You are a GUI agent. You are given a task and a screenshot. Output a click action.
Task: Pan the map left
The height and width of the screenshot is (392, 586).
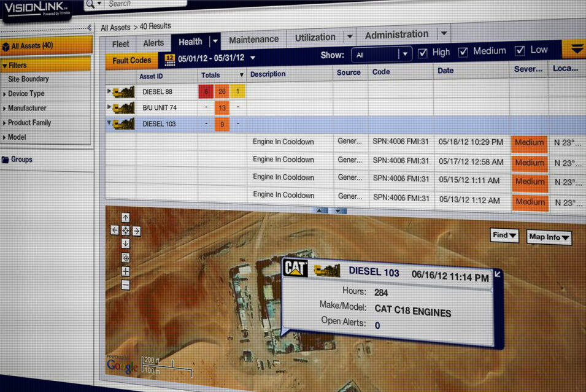click(x=115, y=230)
